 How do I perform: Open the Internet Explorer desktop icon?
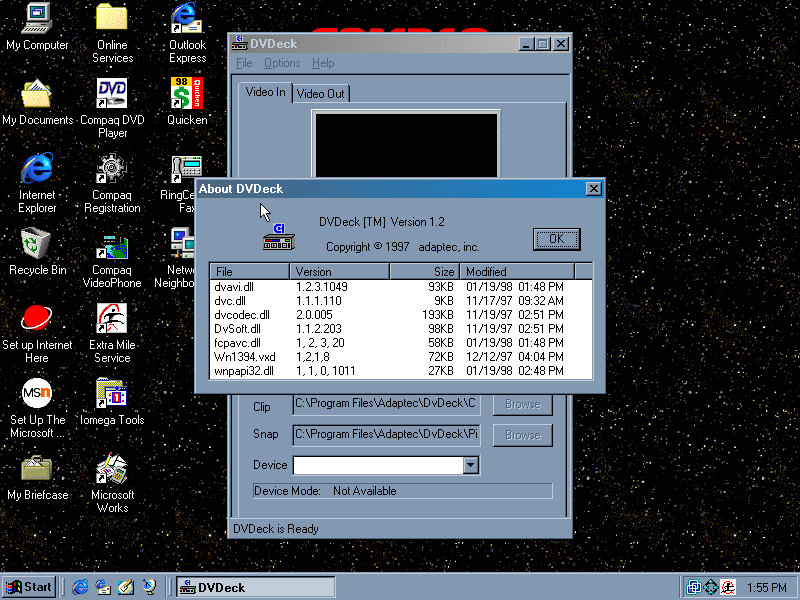coord(37,183)
